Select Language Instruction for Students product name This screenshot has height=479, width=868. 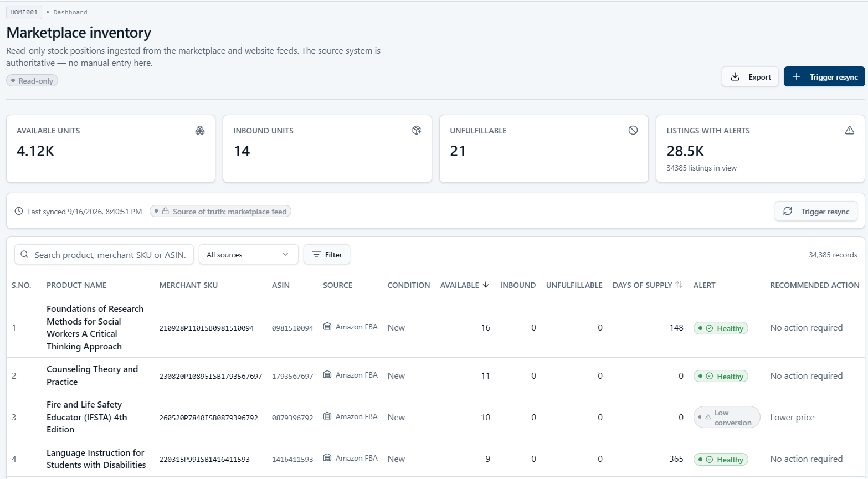tap(96, 459)
